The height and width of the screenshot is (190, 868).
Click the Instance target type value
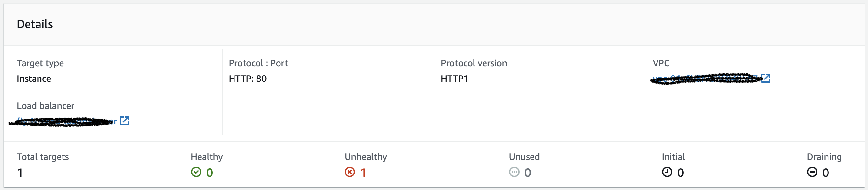click(x=34, y=79)
